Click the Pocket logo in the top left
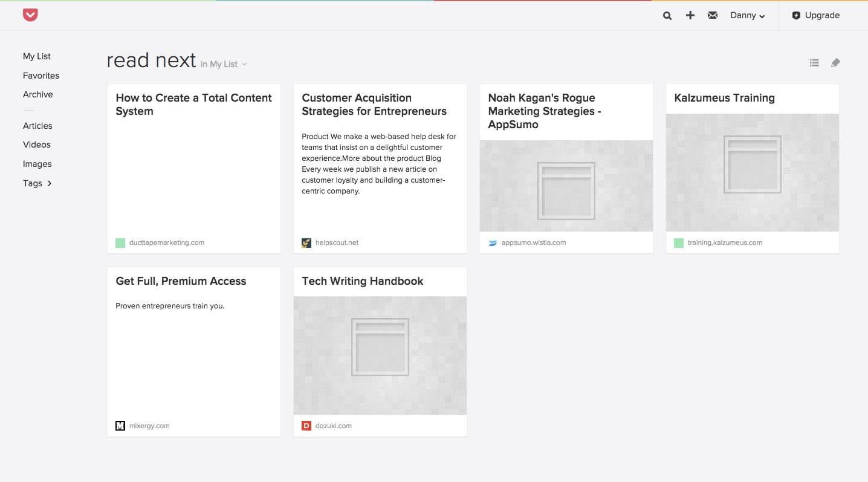Viewport: 868px width, 482px height. 30,15
